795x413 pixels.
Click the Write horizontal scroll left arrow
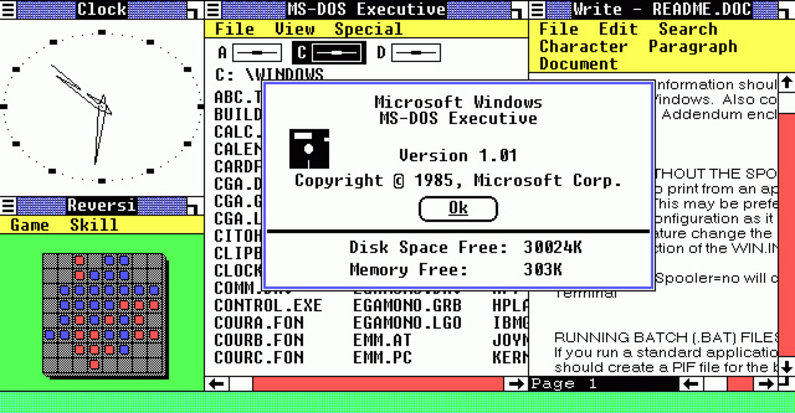(692, 384)
